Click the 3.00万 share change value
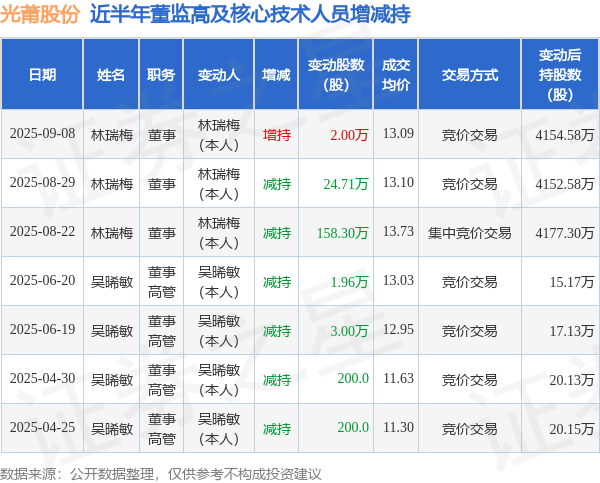 (349, 331)
